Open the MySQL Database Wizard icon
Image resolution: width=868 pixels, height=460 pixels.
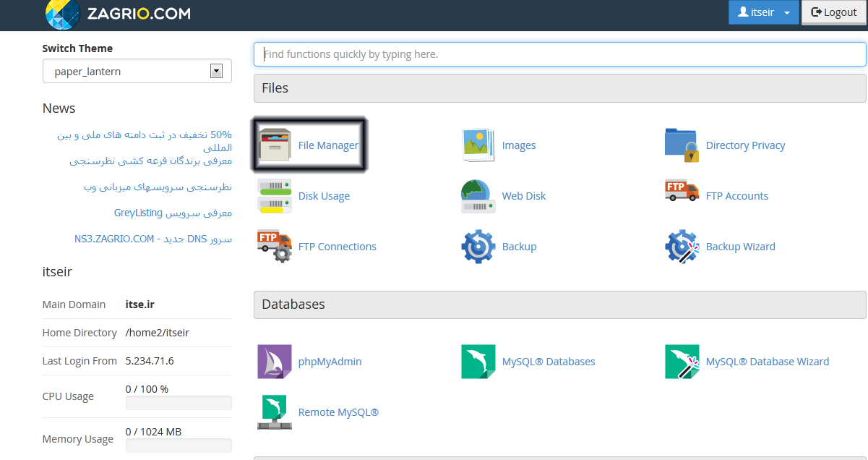click(x=682, y=362)
